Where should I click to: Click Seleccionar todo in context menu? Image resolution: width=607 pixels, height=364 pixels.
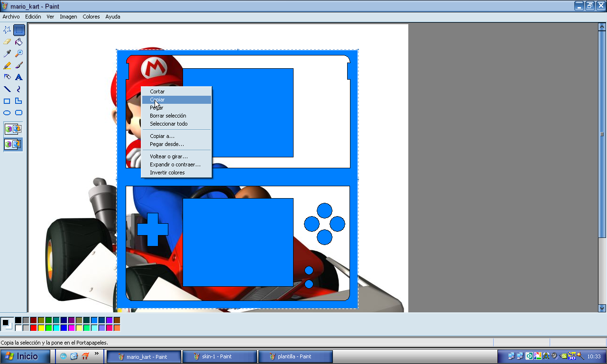tap(176, 124)
